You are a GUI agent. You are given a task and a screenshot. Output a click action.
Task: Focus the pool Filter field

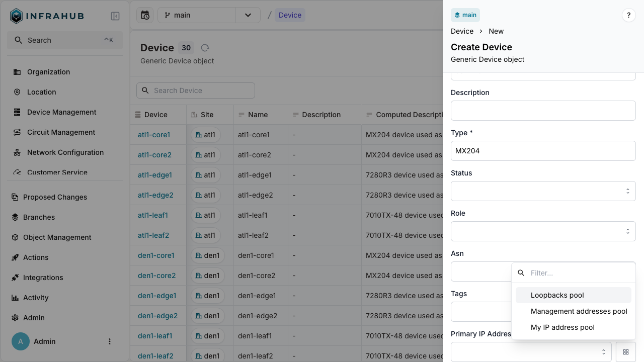[x=579, y=273]
